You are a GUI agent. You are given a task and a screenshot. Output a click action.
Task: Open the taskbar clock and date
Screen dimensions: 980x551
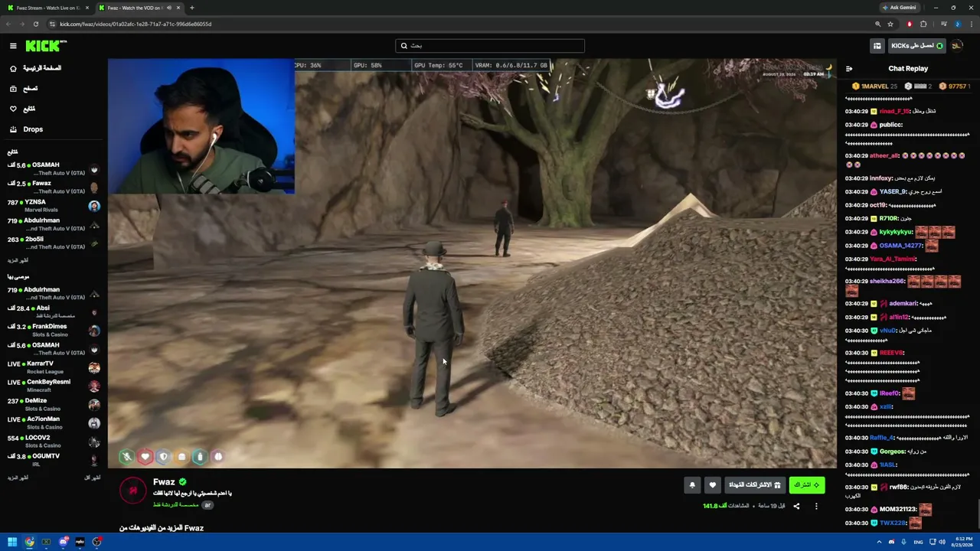(962, 542)
